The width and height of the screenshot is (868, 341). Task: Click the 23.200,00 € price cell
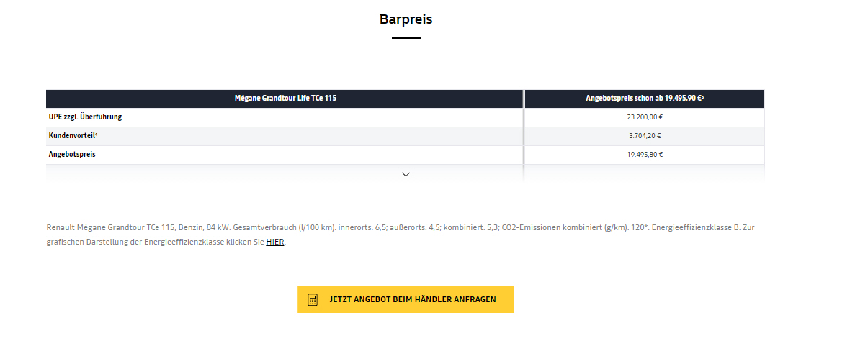click(x=645, y=117)
